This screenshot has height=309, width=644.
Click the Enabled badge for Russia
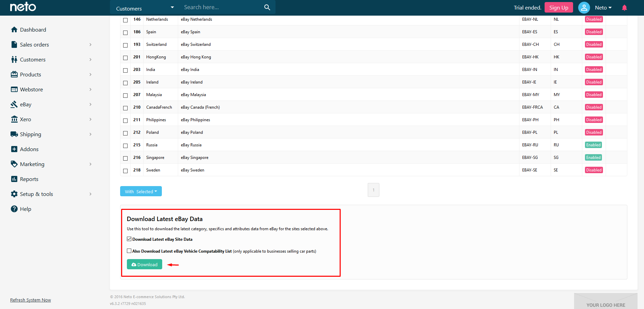pos(593,145)
